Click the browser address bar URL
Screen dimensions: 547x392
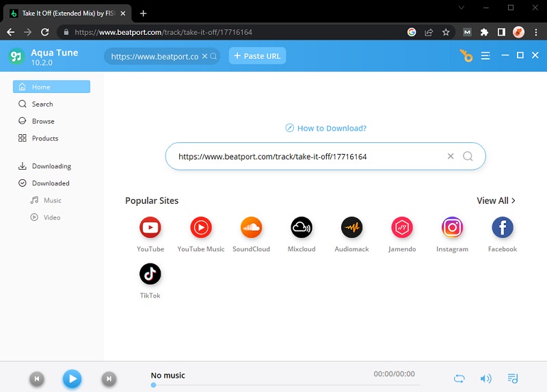(163, 32)
